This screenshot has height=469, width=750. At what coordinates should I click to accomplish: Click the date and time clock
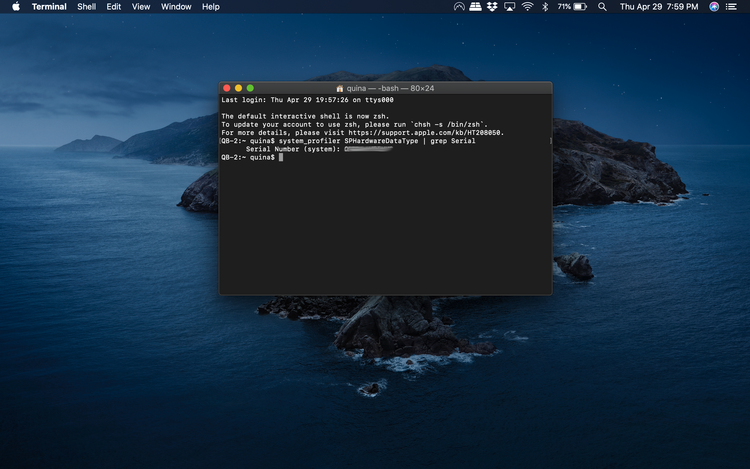[659, 7]
